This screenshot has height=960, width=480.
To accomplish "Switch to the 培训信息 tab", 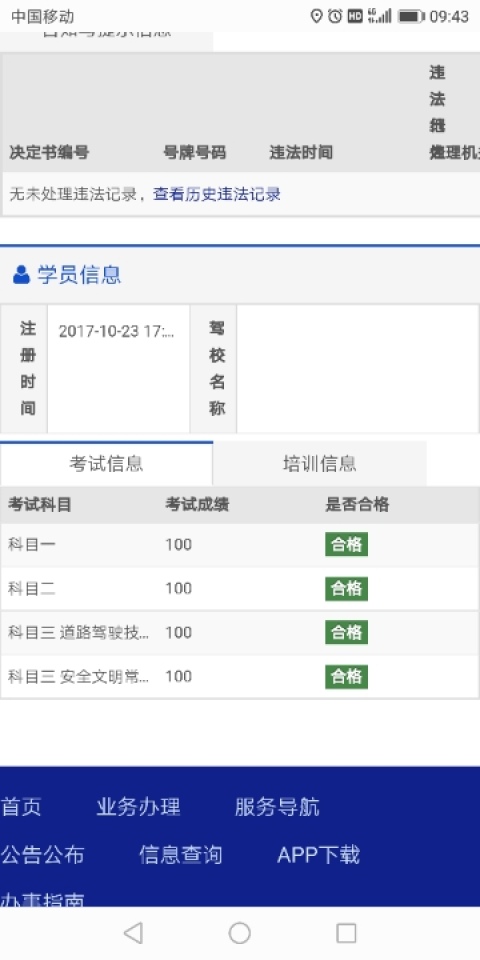I will (320, 463).
